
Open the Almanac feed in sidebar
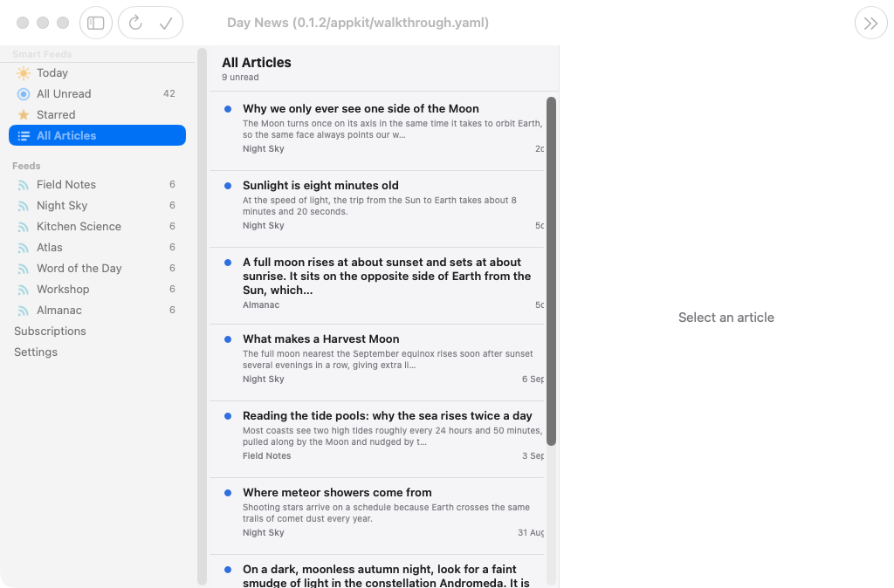97,311
